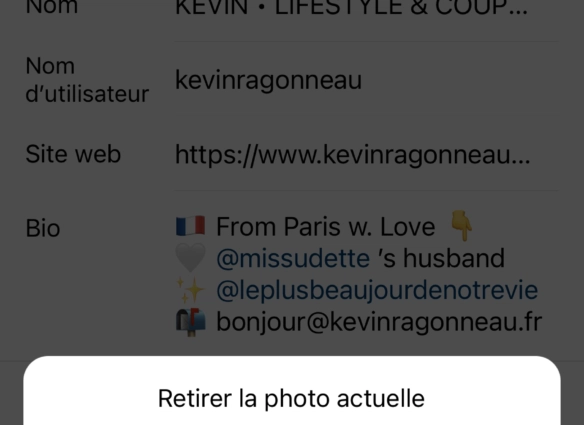Viewport: 584px width, 425px height.
Task: Tap the bonjour@kevinragonneau.fr email text
Action: point(379,322)
